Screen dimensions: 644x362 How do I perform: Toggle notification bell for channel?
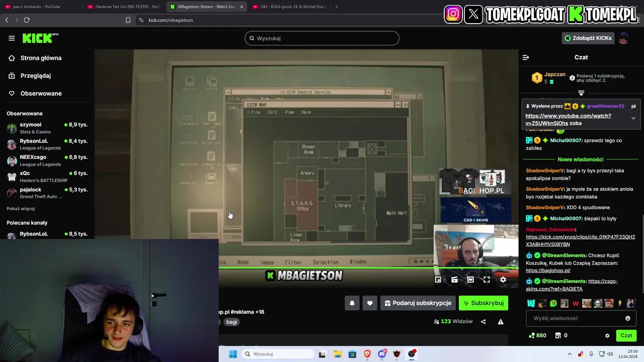pos(352,303)
